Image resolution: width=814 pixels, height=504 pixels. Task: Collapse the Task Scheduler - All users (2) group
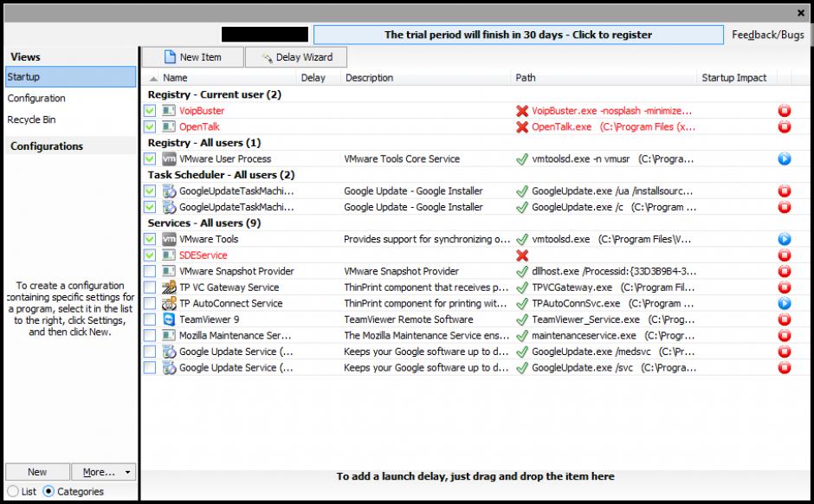(221, 175)
